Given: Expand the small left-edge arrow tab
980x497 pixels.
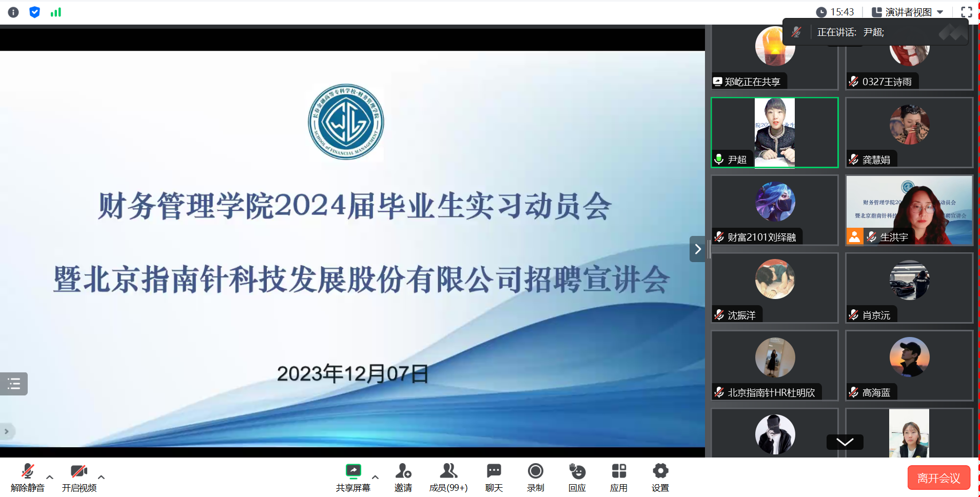Looking at the screenshot, I should 7,431.
